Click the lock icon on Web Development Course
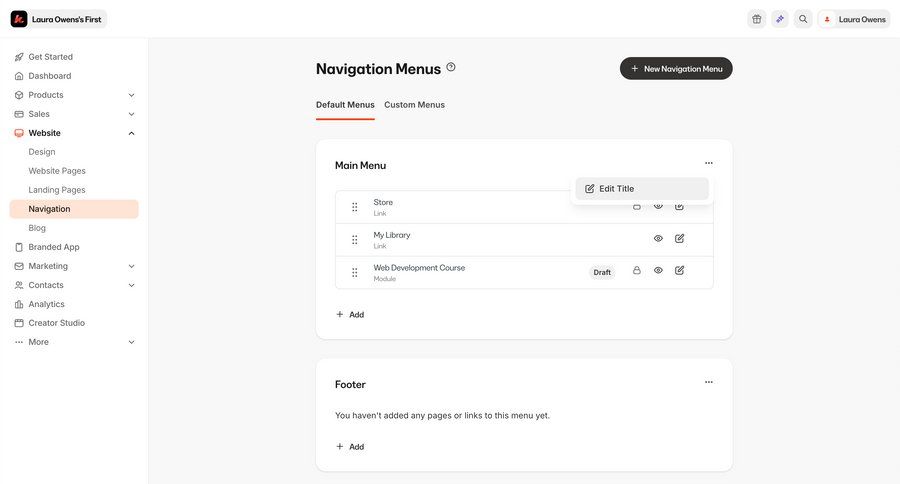The height and width of the screenshot is (484, 900). (x=637, y=270)
